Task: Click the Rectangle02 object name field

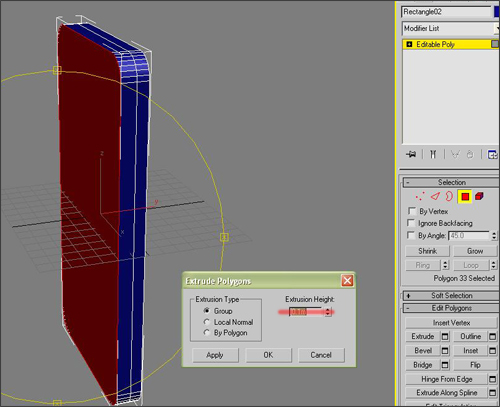Action: click(x=446, y=12)
